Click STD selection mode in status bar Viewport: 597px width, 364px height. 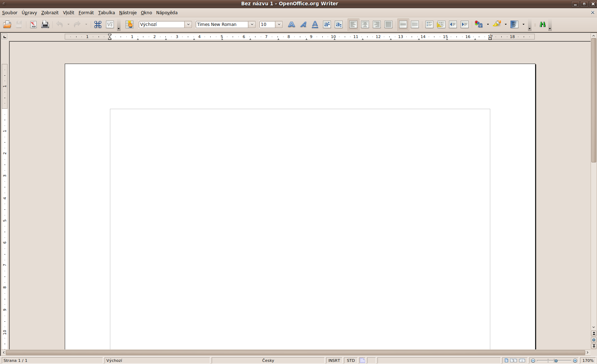pyautogui.click(x=351, y=360)
